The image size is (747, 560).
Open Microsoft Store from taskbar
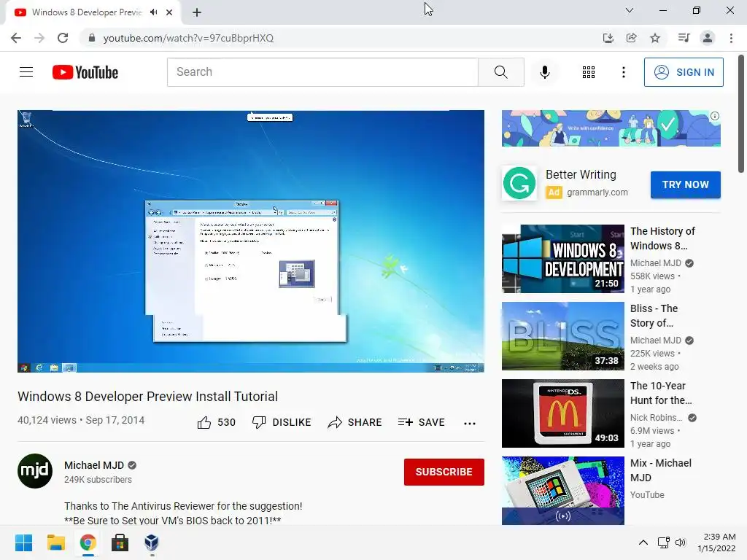point(120,542)
